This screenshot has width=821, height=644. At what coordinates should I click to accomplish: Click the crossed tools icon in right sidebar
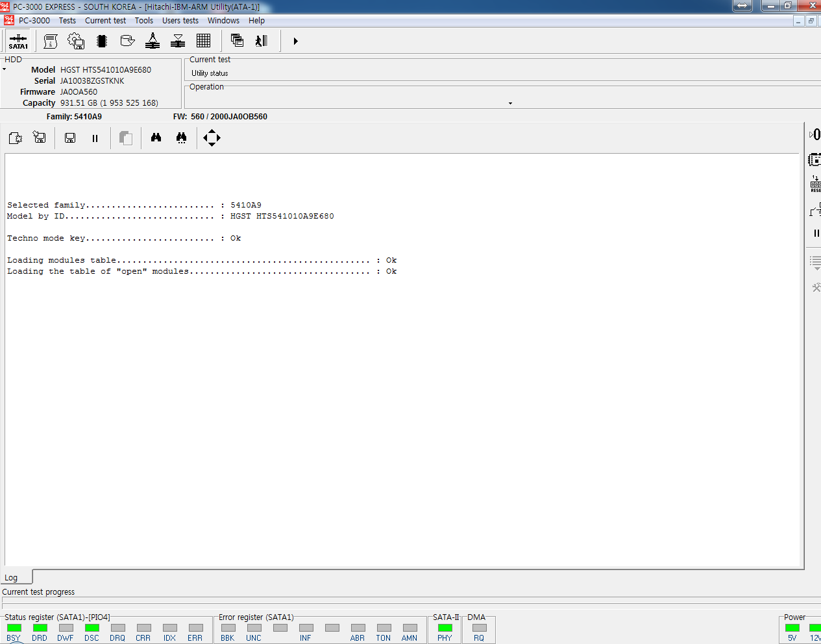pos(816,287)
